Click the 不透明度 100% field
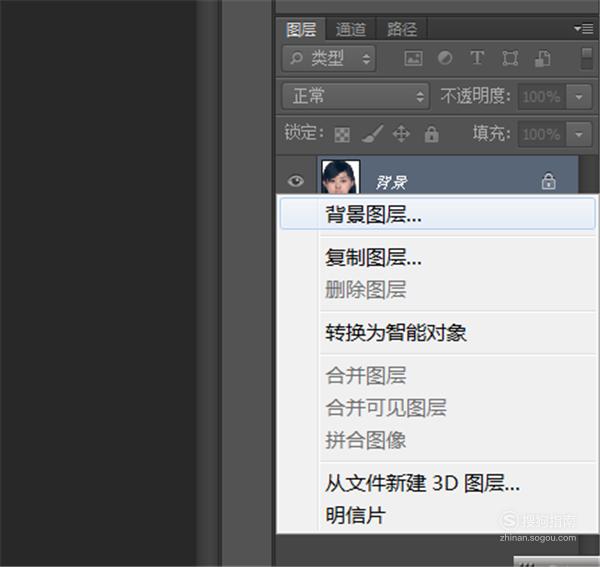The image size is (600, 567). (x=542, y=96)
